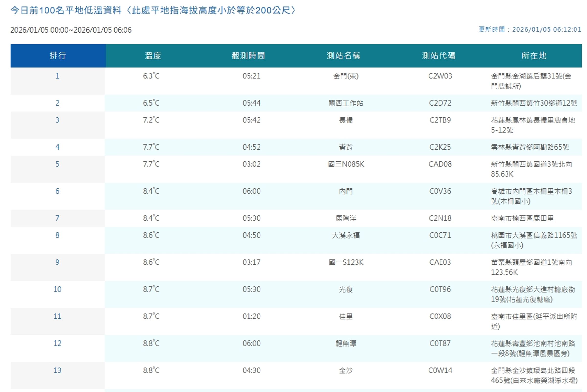The width and height of the screenshot is (587, 392).
Task: Click the 測站代碼 column header
Action: click(439, 56)
